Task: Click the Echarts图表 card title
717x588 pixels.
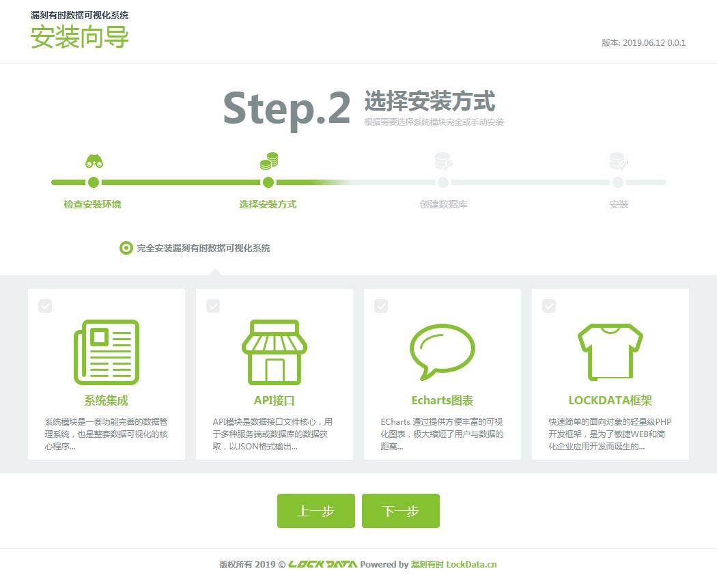Action: pos(442,400)
